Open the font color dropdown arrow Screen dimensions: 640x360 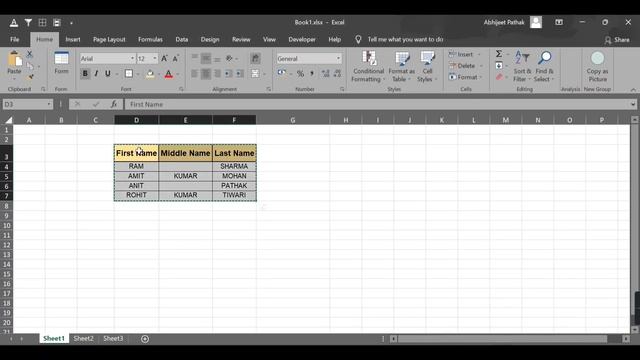pyautogui.click(x=178, y=74)
